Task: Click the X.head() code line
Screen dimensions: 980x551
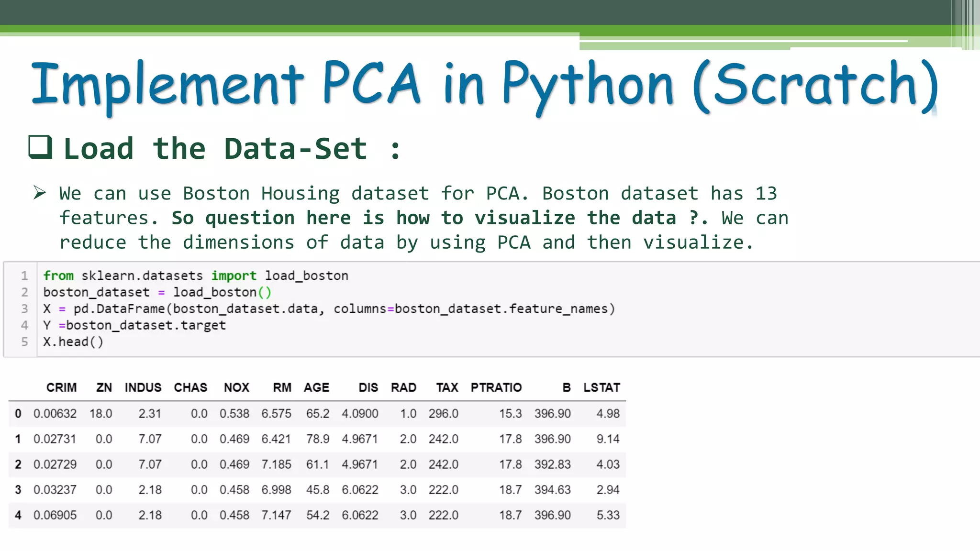Action: point(73,342)
